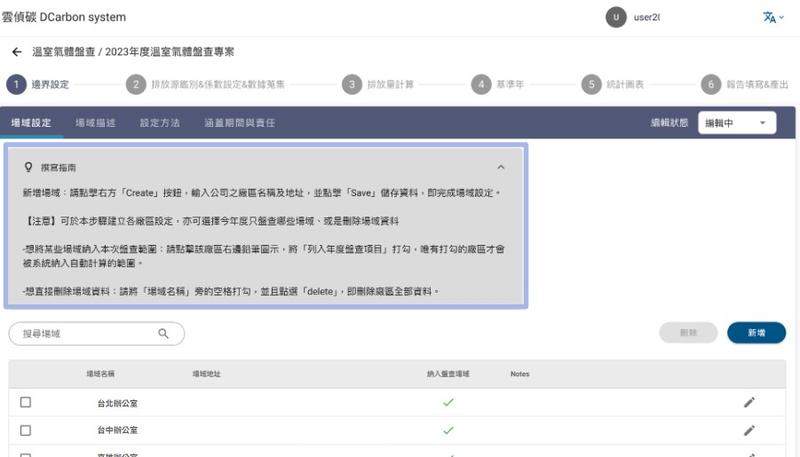Switch to the 場域描述 tab
The width and height of the screenshot is (800, 457).
click(96, 123)
